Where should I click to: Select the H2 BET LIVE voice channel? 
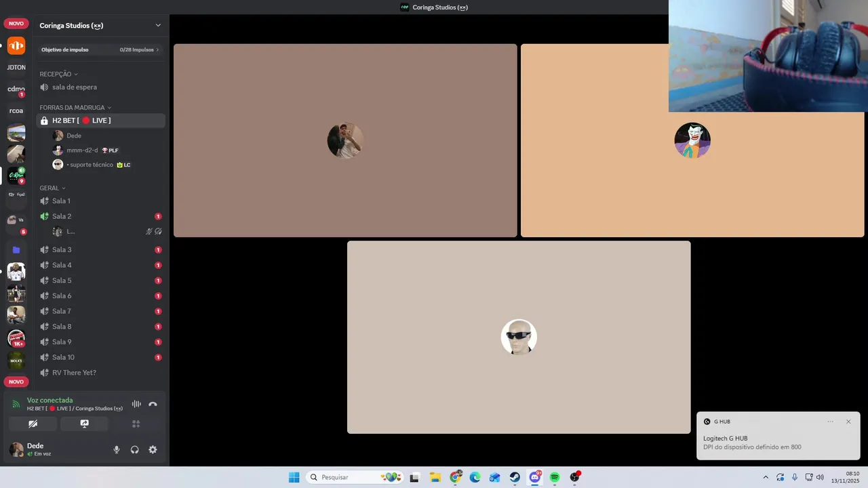[x=100, y=121]
